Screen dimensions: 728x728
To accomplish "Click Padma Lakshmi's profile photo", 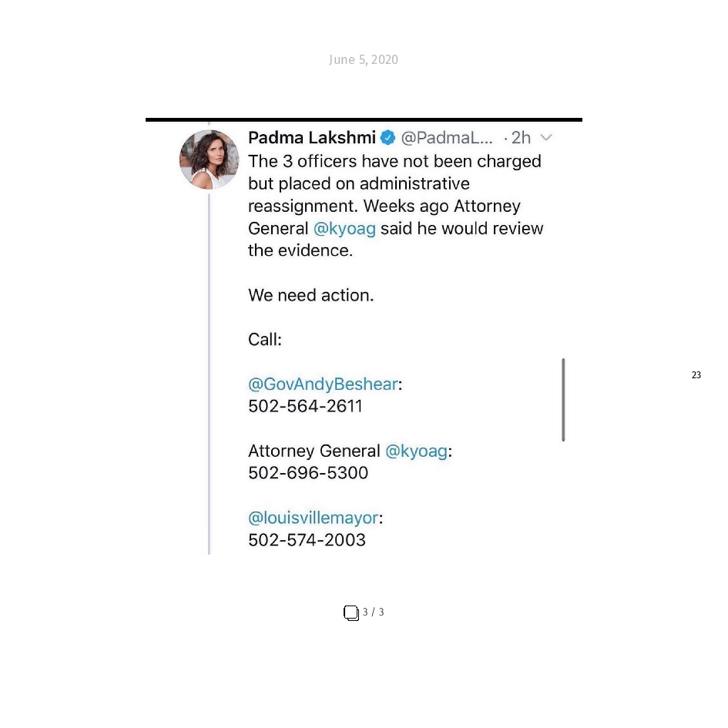I will tap(209, 159).
